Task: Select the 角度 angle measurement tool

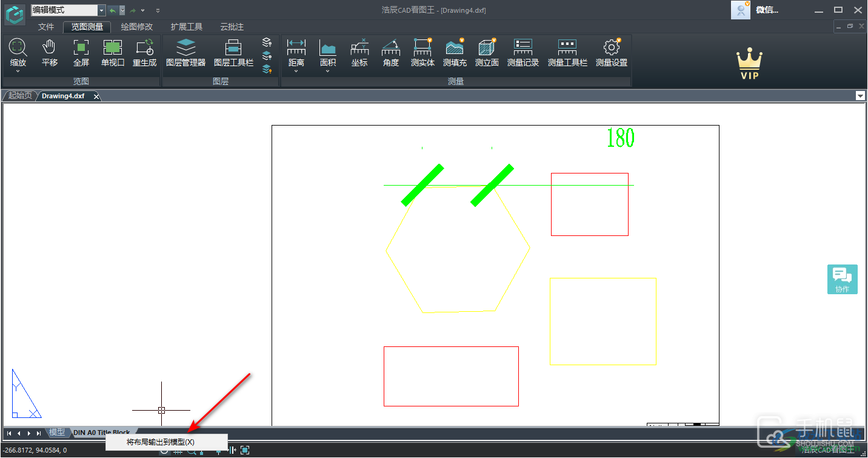Action: point(391,52)
